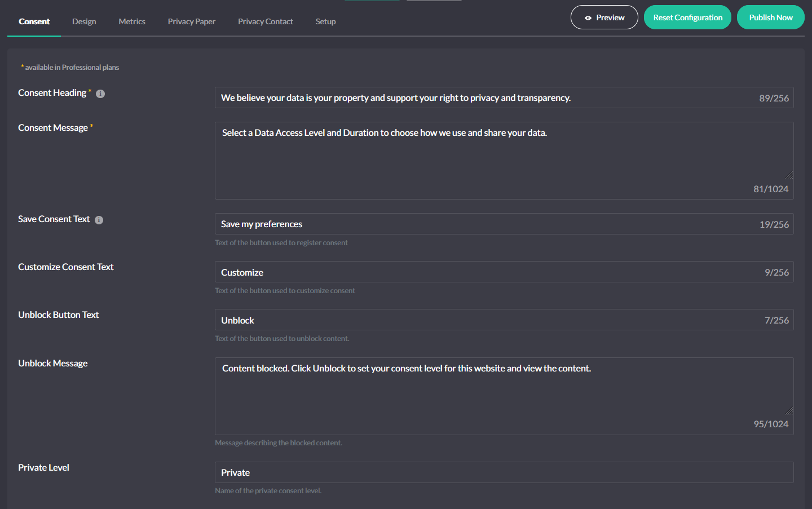Click the Publish Now button
The image size is (812, 509).
click(770, 17)
